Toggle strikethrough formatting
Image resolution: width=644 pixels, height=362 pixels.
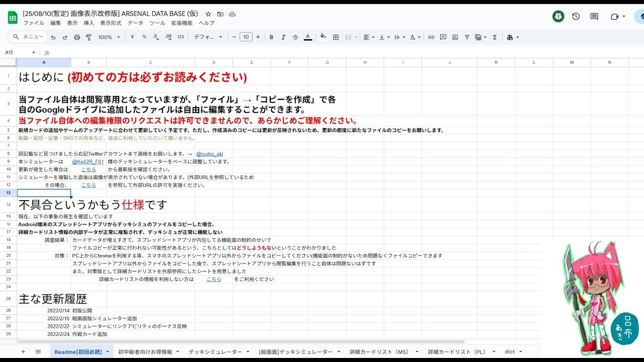(x=295, y=37)
